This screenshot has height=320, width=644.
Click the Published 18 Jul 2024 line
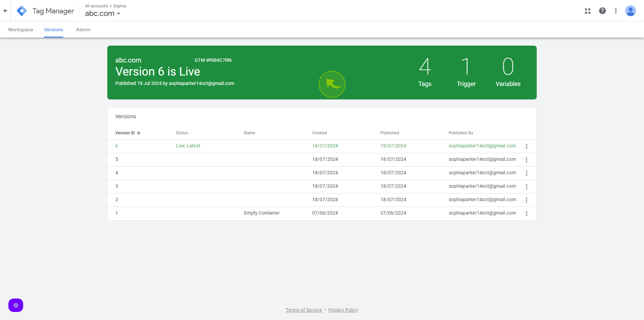click(175, 83)
